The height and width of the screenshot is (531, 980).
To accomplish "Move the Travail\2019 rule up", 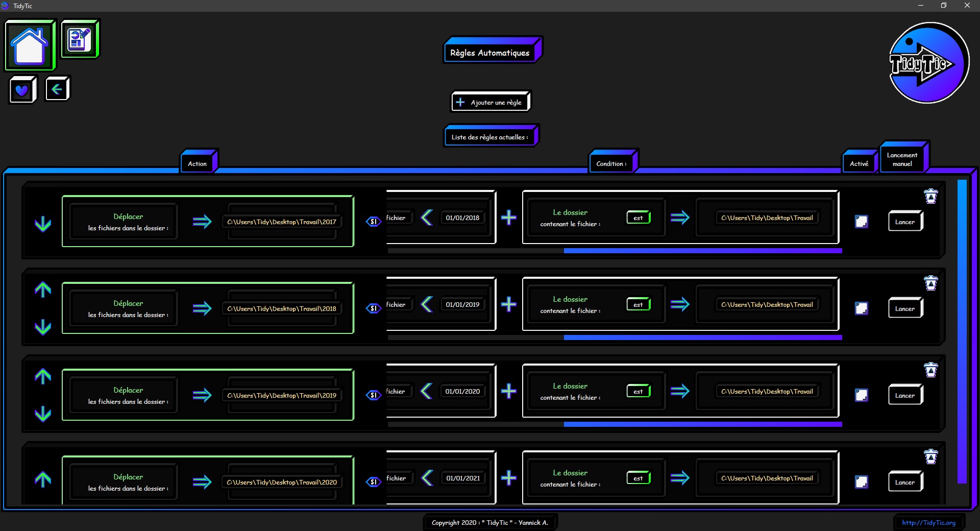I will click(43, 376).
